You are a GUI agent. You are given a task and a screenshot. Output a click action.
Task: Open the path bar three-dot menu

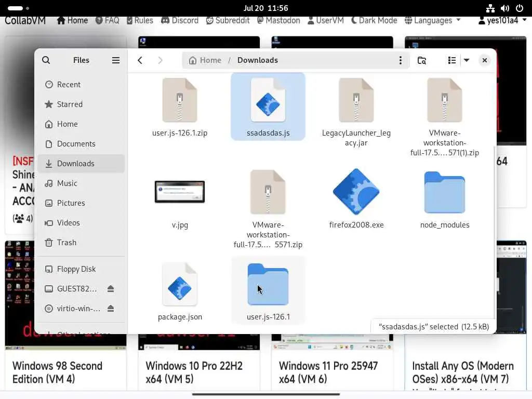click(x=401, y=60)
